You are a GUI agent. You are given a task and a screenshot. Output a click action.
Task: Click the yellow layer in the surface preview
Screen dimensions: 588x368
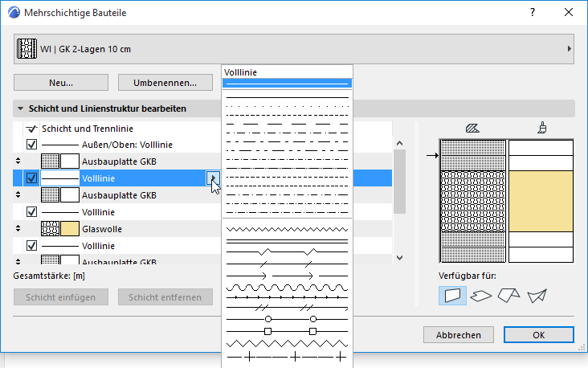(541, 201)
